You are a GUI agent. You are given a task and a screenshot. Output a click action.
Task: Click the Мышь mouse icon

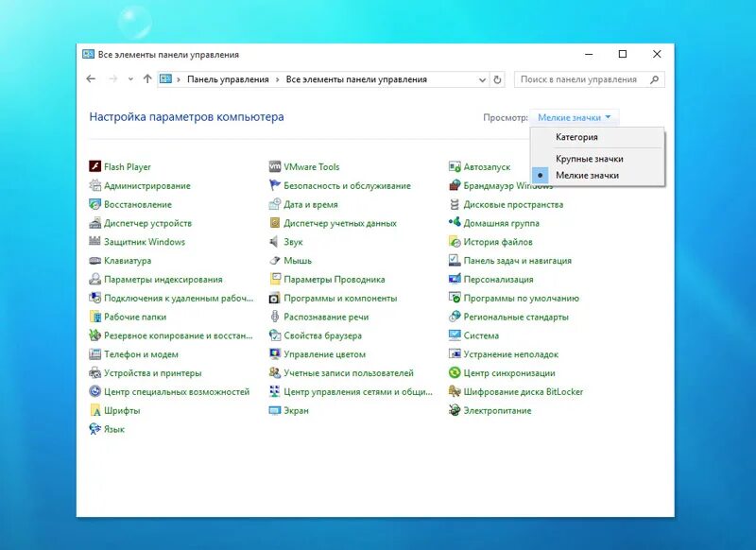(275, 260)
